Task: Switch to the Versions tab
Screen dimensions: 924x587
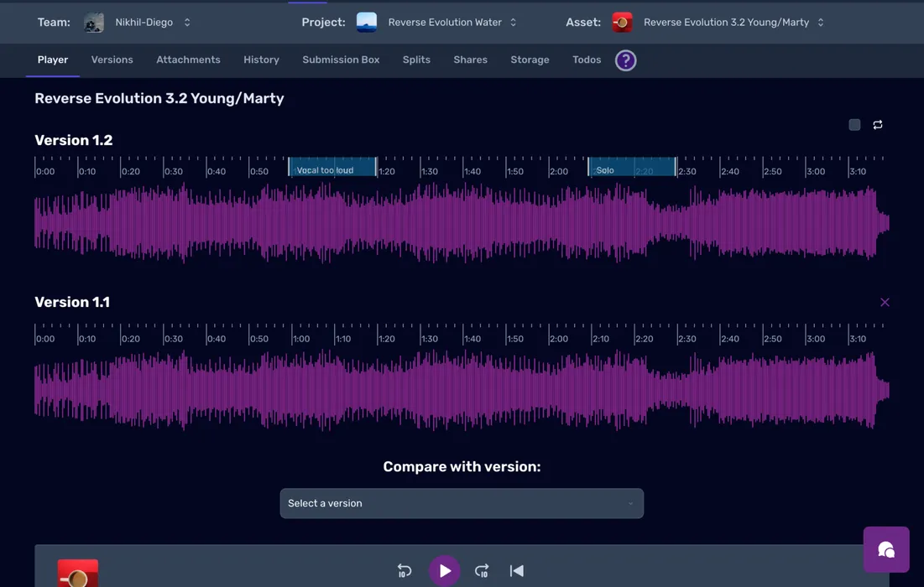Action: click(112, 60)
